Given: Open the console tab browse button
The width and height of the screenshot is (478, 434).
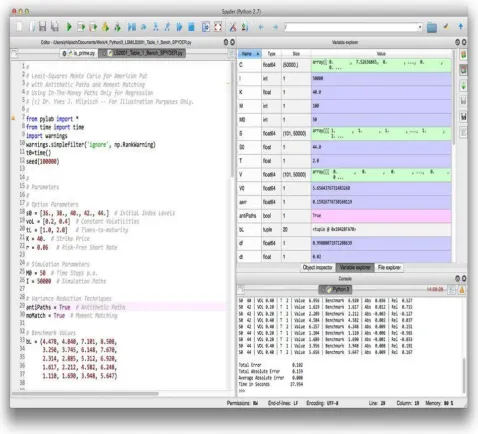Looking at the screenshot, I should pyautogui.click(x=241, y=289).
